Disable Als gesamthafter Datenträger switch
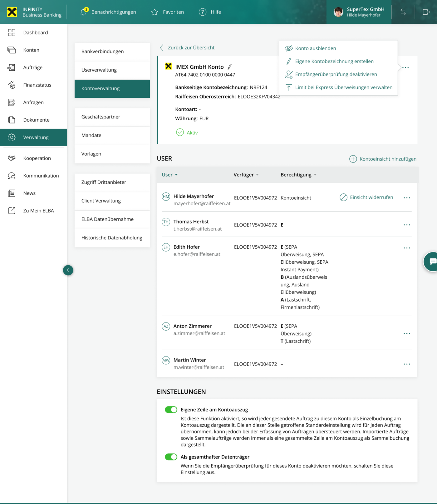 (x=171, y=457)
